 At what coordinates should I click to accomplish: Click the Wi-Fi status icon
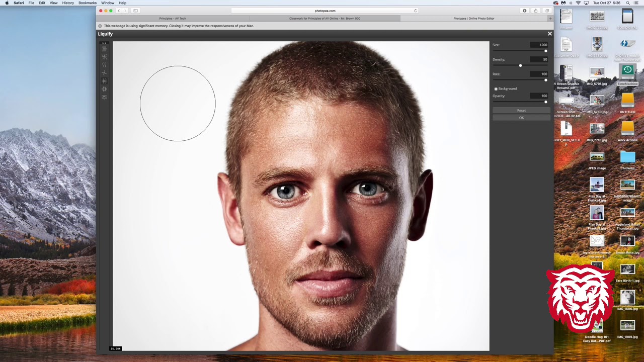point(578,3)
